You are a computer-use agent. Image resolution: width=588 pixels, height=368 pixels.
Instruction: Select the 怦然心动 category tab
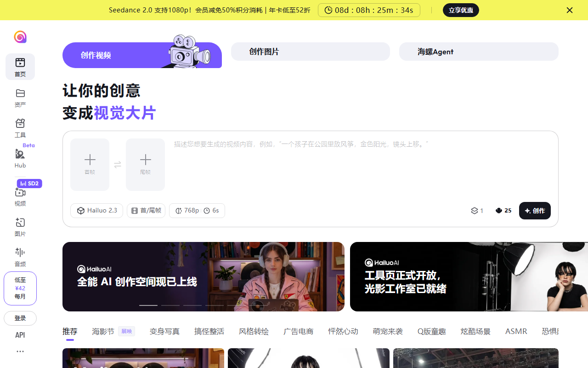pos(343,331)
